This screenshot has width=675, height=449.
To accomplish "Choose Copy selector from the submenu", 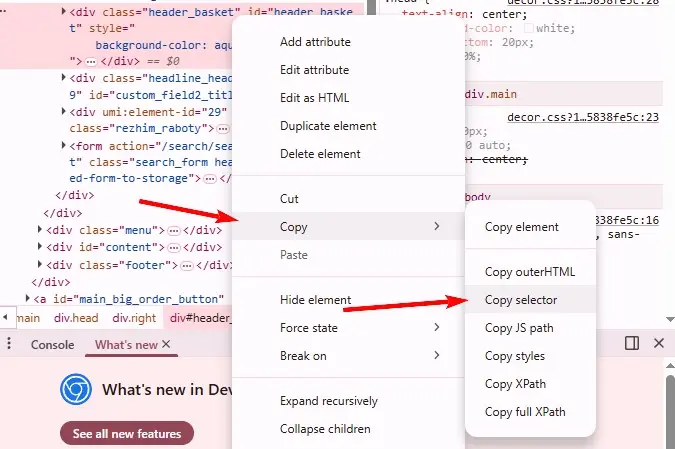I will pos(521,300).
